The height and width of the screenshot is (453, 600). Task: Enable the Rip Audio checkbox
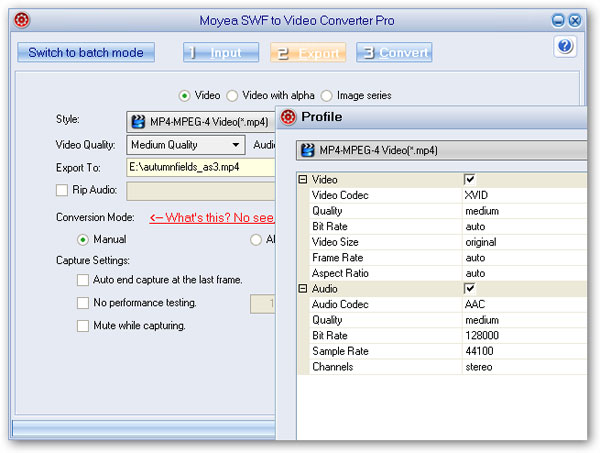tap(62, 190)
